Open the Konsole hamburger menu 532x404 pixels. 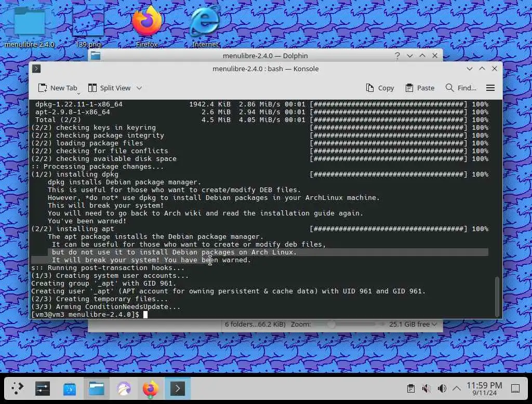click(490, 88)
